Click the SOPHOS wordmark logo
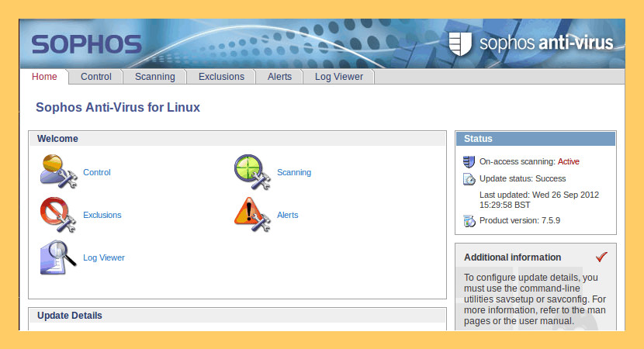This screenshot has width=644, height=349. 86,44
